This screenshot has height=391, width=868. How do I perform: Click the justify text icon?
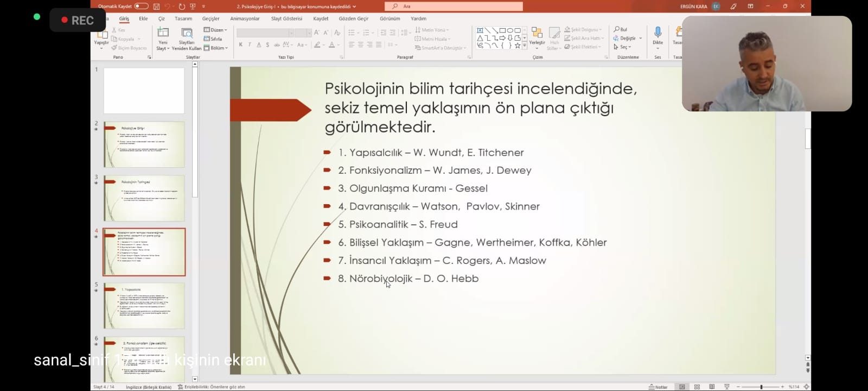point(379,45)
